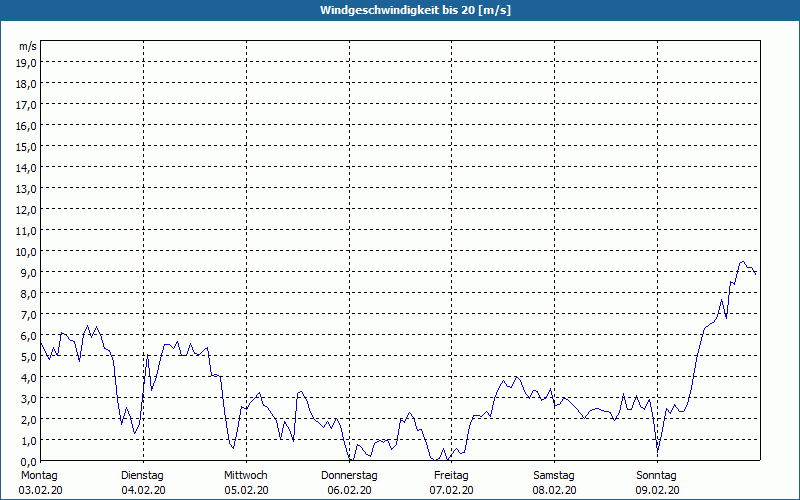The width and height of the screenshot is (800, 500).
Task: Click the curve's zero point at the Donnerstag gridline
Action: (x=350, y=460)
